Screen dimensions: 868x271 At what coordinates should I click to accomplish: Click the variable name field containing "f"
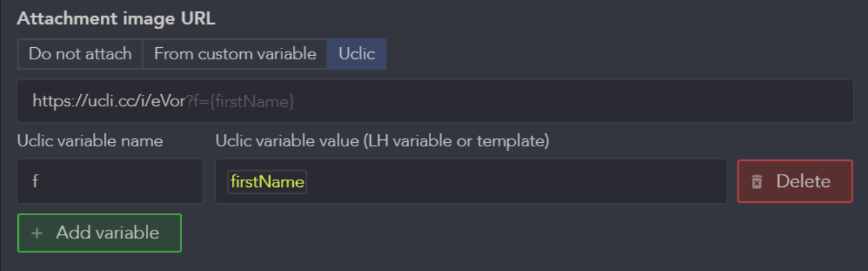[110, 181]
